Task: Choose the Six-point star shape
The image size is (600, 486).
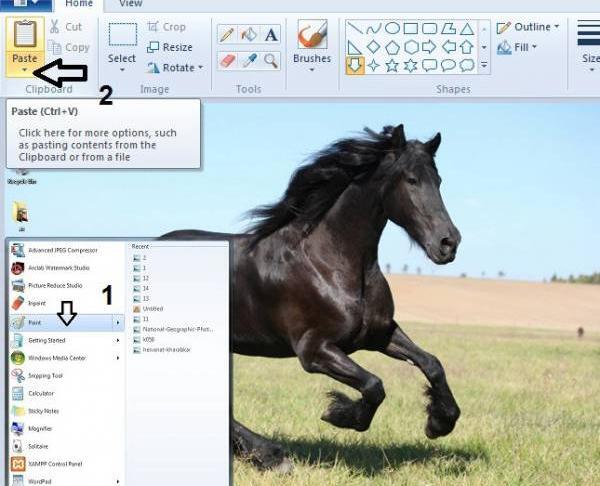Action: pyautogui.click(x=411, y=65)
